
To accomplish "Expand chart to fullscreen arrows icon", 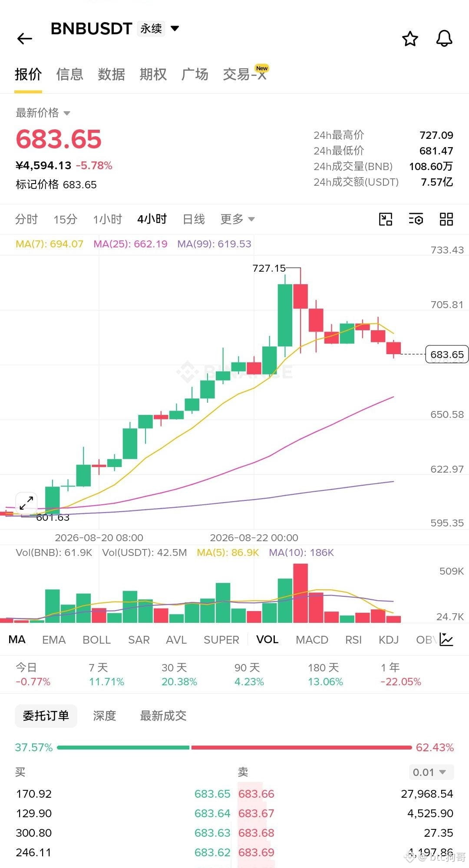I will [x=26, y=503].
